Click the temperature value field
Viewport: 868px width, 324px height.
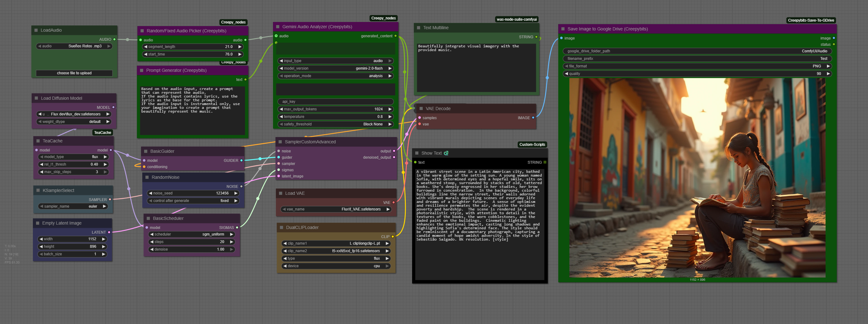[335, 117]
